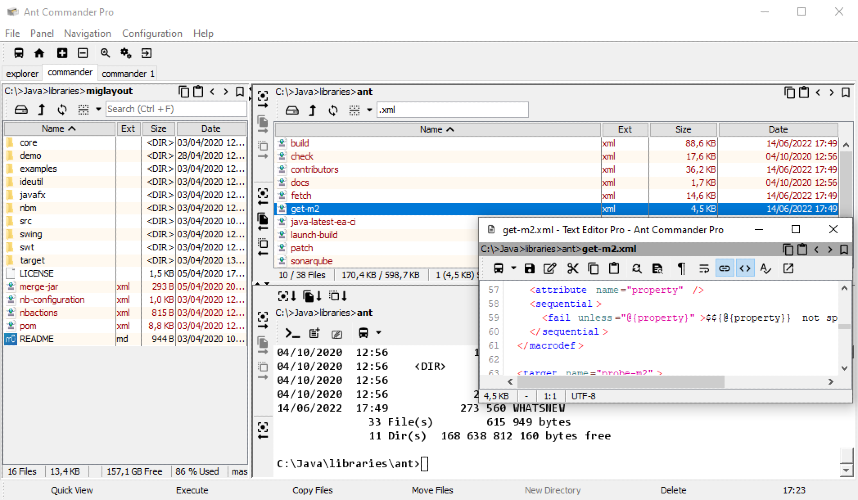
Task: Open the Configuration menu
Action: 152,33
